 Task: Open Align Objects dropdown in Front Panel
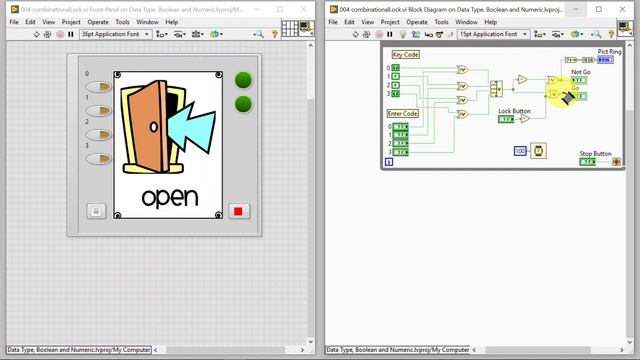pyautogui.click(x=162, y=34)
